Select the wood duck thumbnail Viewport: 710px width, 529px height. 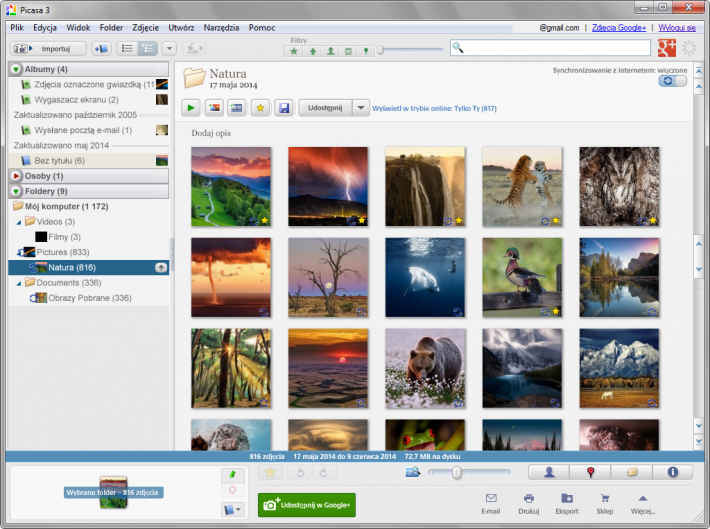pyautogui.click(x=522, y=277)
